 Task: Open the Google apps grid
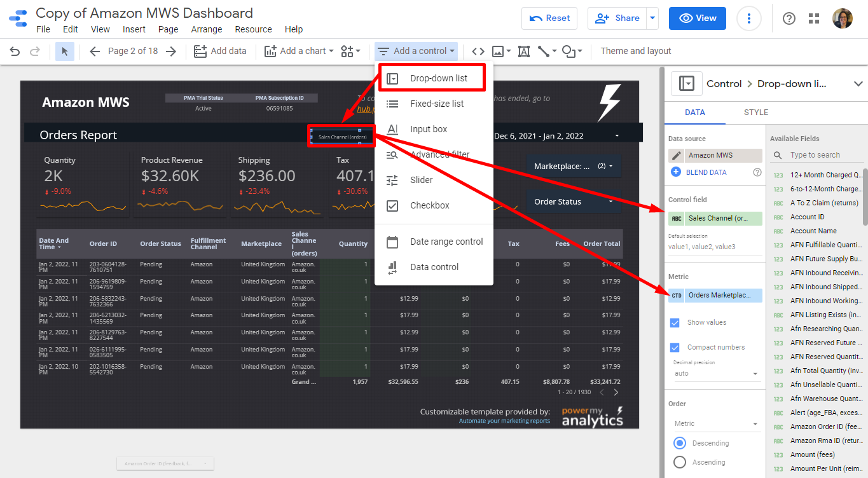814,18
